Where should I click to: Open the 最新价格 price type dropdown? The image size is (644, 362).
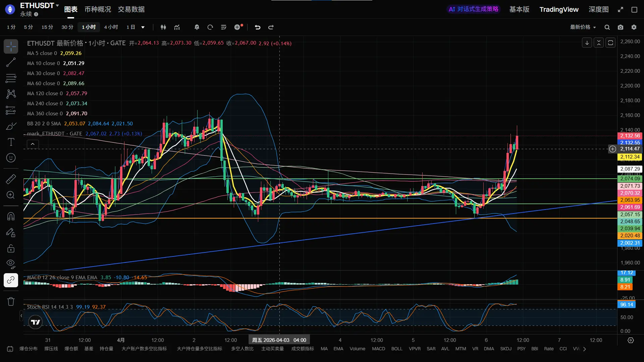583,27
